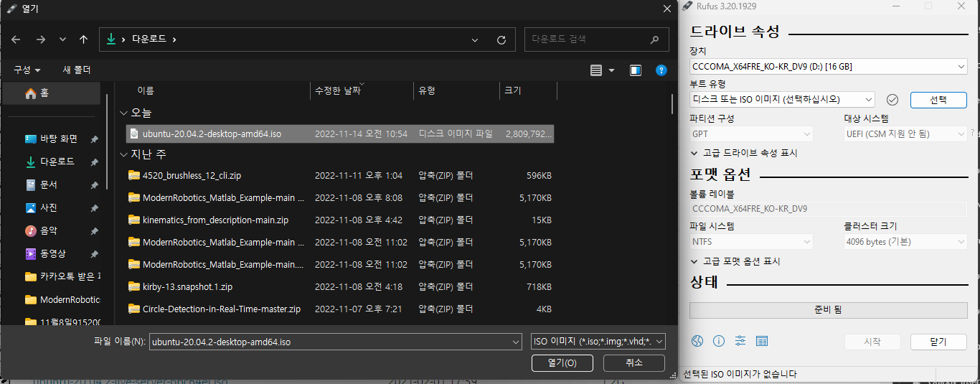Expand 고급 드라이브 속성 표시 in Rufus
Viewport: 980px width, 384px height.
[x=744, y=153]
